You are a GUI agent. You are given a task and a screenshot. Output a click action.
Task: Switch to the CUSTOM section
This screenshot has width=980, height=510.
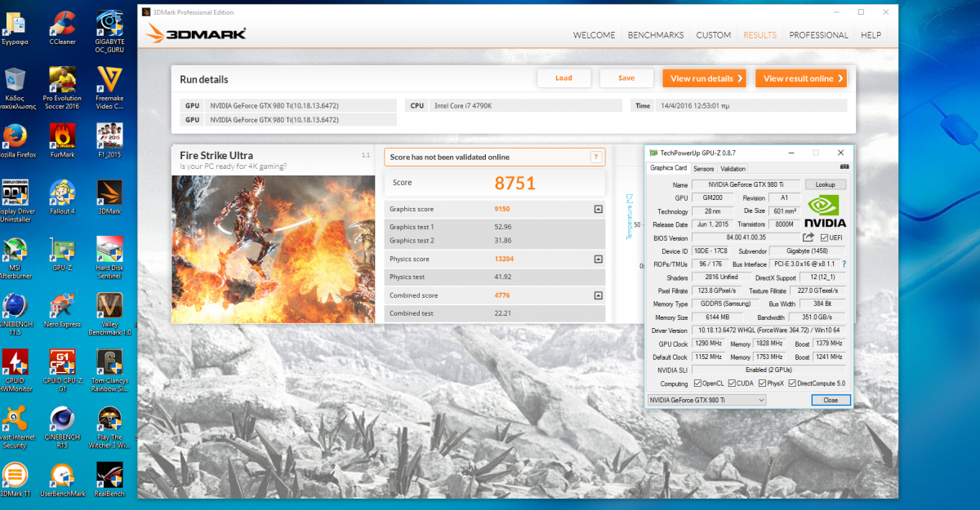(713, 35)
